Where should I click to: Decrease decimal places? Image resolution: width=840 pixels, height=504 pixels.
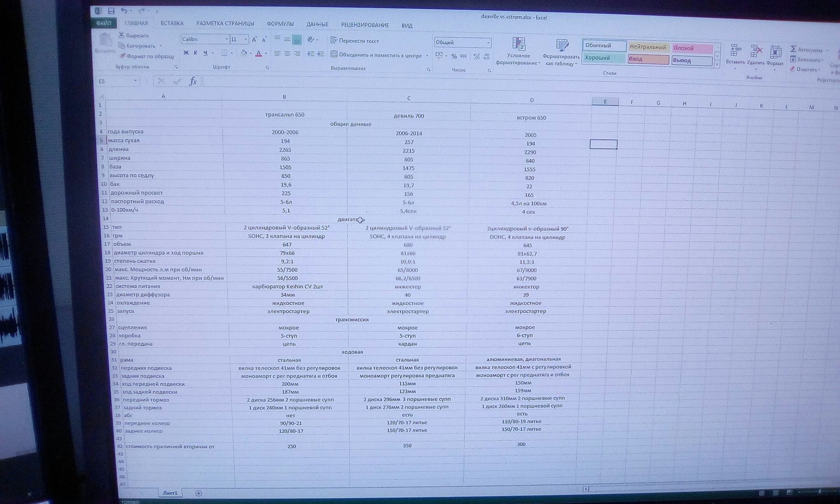pyautogui.click(x=486, y=57)
